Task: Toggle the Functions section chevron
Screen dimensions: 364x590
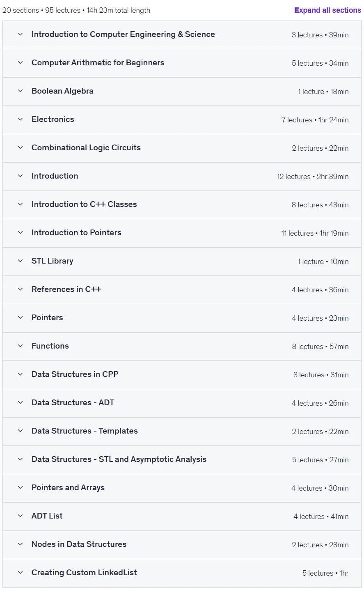Action: [x=20, y=346]
